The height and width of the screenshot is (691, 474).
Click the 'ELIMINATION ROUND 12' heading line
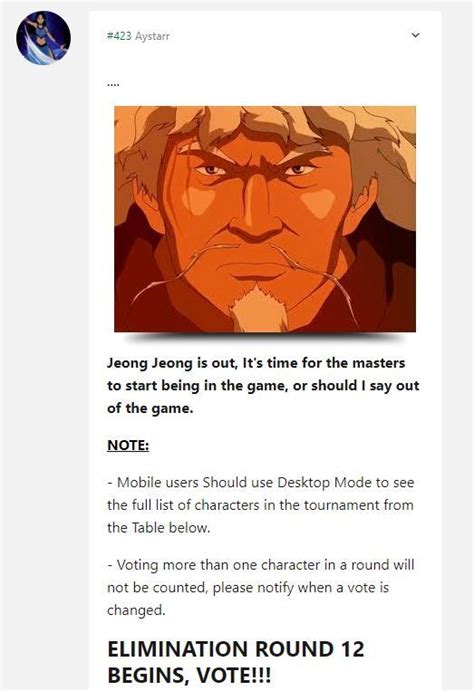pyautogui.click(x=236, y=649)
